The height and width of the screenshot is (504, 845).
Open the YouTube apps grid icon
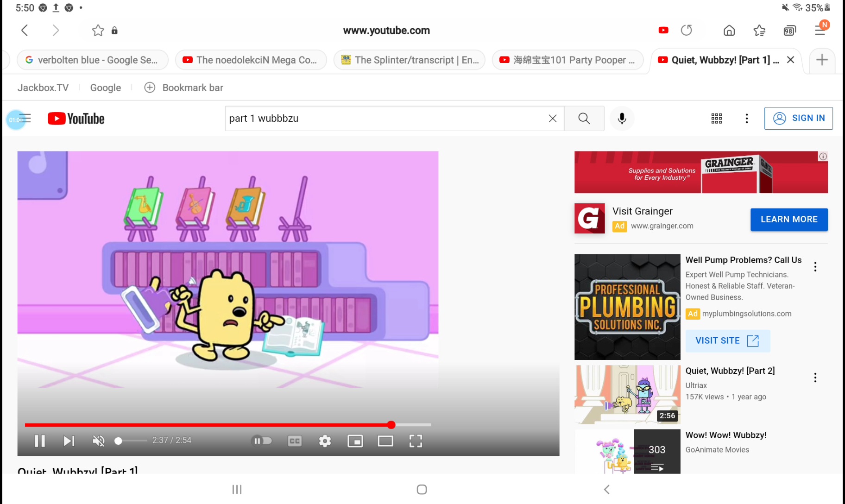(717, 119)
